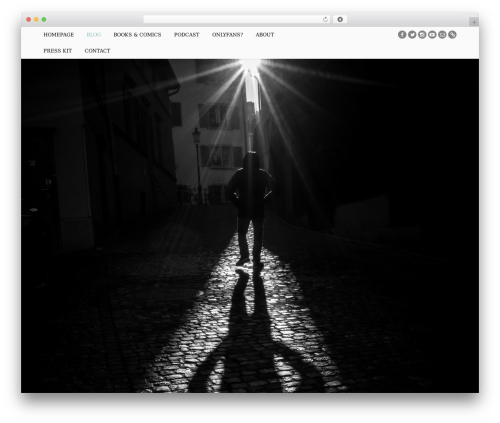Image resolution: width=500 pixels, height=423 pixels.
Task: Minimize the window with yellow button
Action: tap(36, 20)
